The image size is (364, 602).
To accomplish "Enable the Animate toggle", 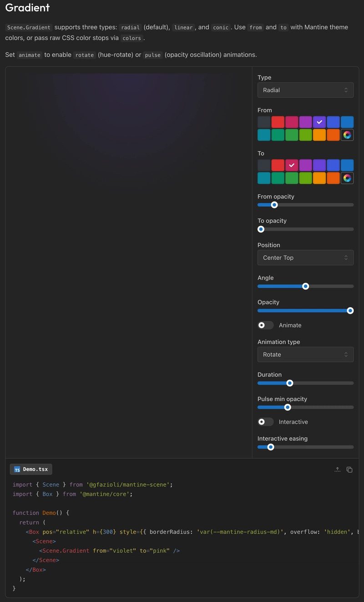I will pyautogui.click(x=265, y=325).
